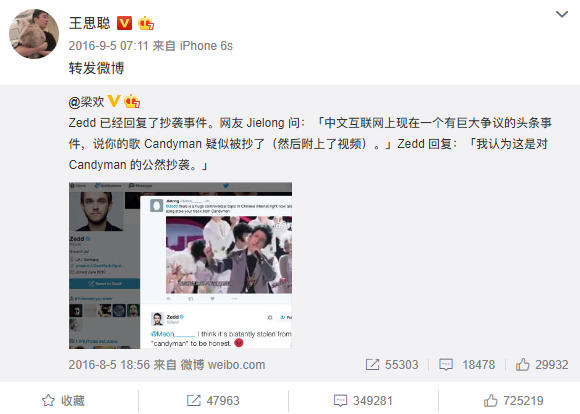
Task: Click the membership crown badge beside 王思聪
Action: pyautogui.click(x=146, y=23)
